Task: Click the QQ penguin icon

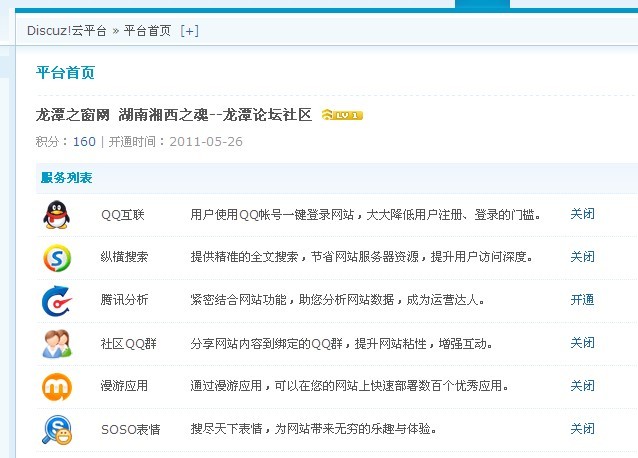Action: pyautogui.click(x=57, y=214)
